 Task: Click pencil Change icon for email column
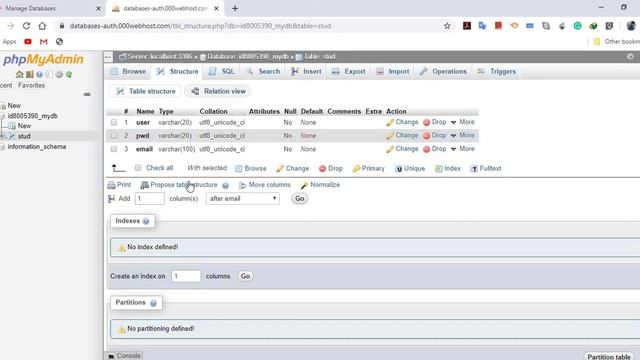click(390, 149)
